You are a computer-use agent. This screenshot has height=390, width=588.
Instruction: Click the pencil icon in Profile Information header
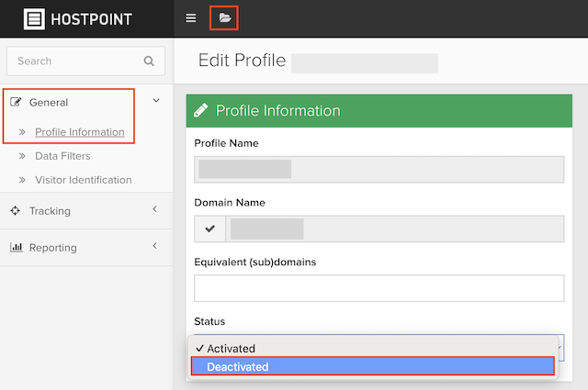(200, 110)
